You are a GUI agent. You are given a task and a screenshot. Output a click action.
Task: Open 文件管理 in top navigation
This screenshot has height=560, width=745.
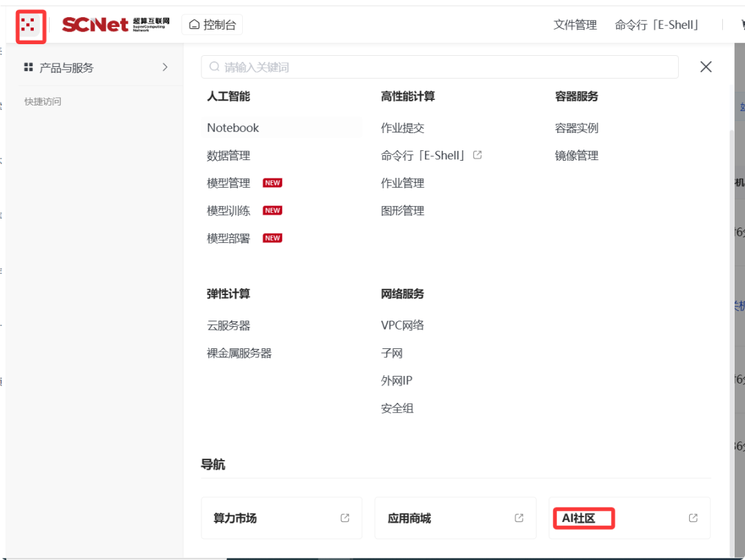[575, 25]
